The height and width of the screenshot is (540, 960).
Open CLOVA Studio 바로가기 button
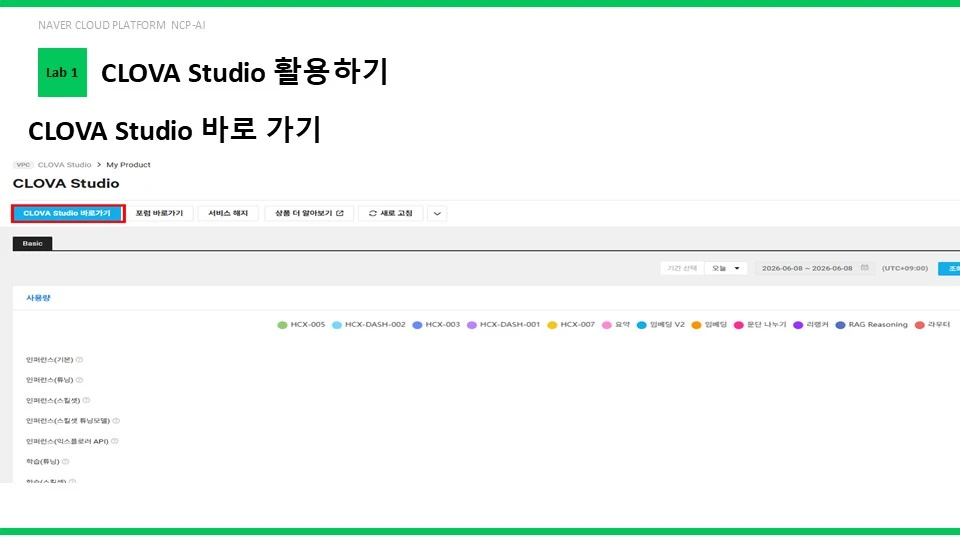click(x=67, y=213)
